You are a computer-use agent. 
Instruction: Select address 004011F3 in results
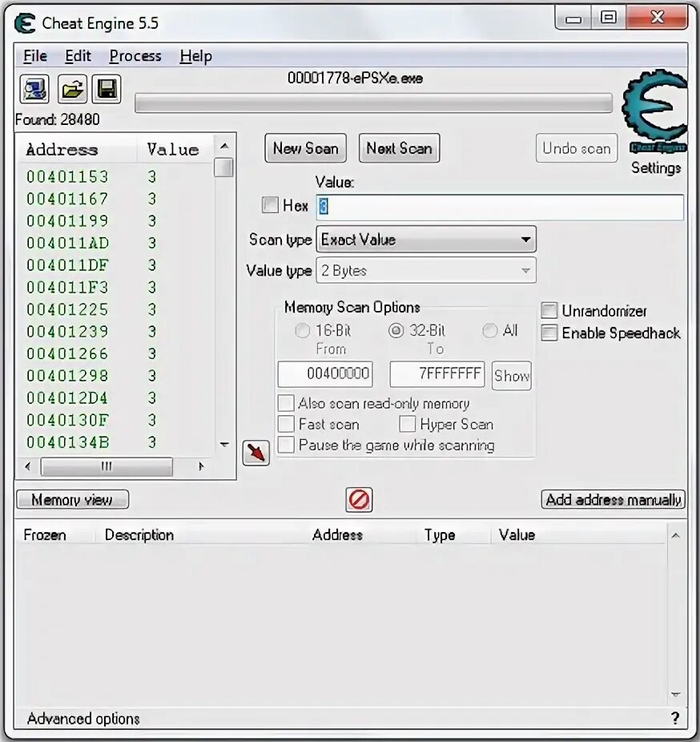tap(67, 287)
